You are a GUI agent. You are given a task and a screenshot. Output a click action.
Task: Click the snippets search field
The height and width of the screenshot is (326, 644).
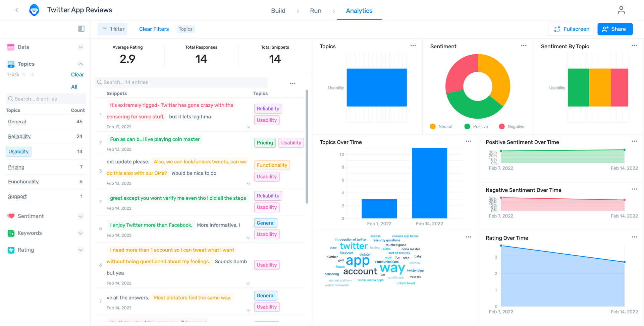181,82
